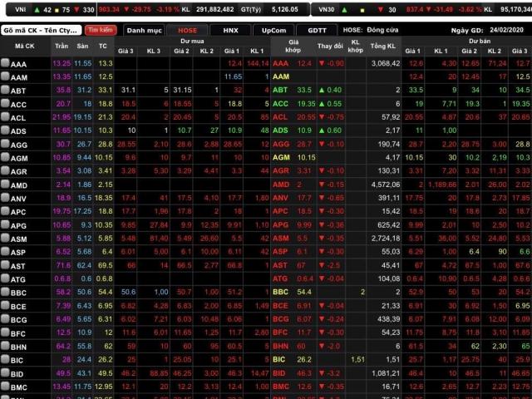Click the Mã CK column header

24,46
